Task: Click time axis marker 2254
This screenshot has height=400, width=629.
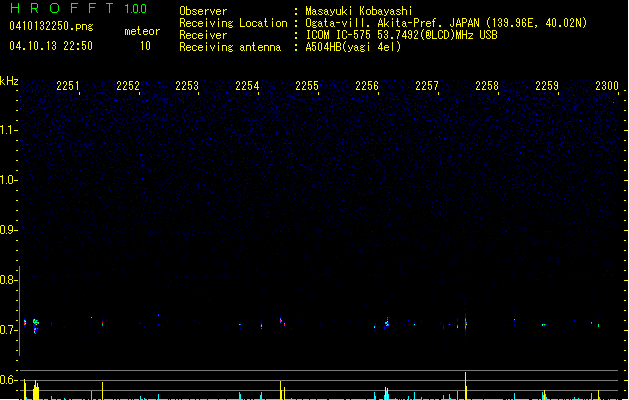Action: click(x=247, y=86)
